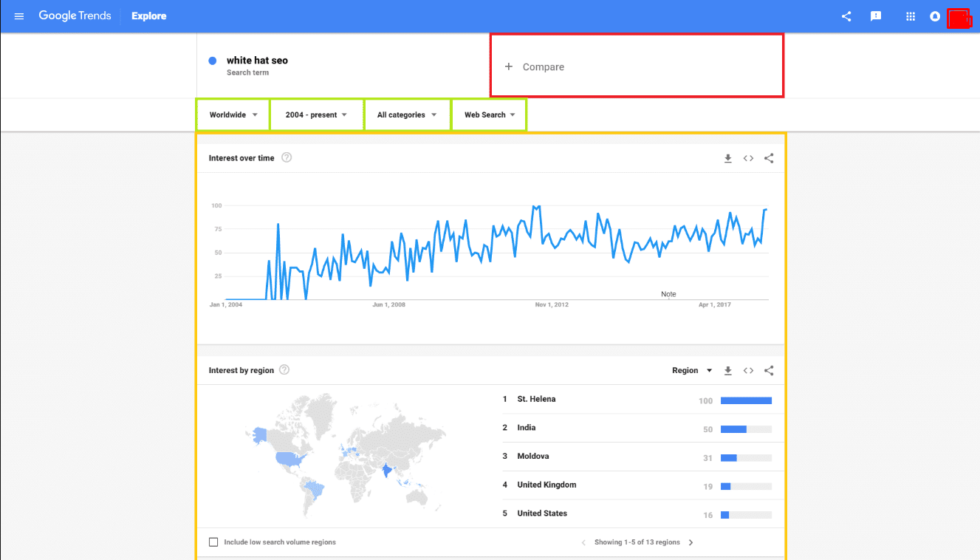This screenshot has width=980, height=560.
Task: Click the Explore header label
Action: point(149,16)
